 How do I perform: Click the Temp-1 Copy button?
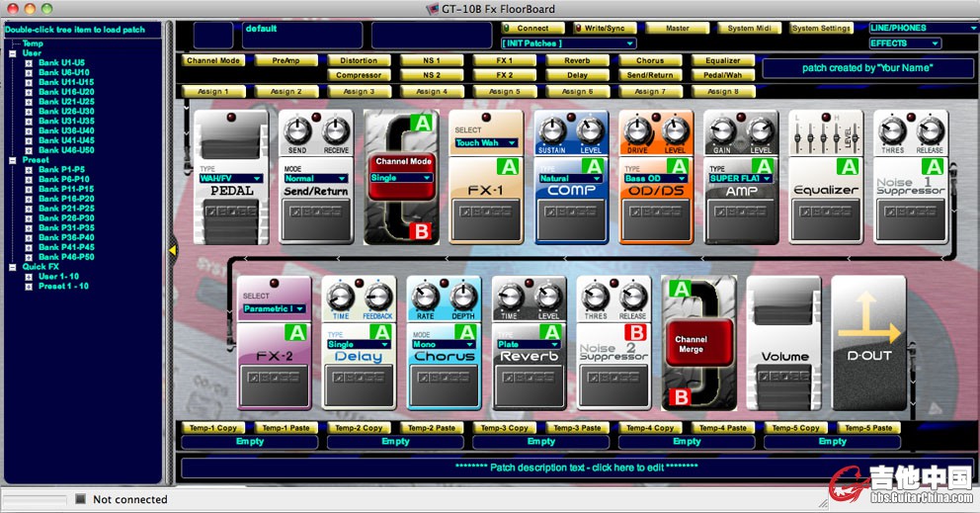click(213, 428)
